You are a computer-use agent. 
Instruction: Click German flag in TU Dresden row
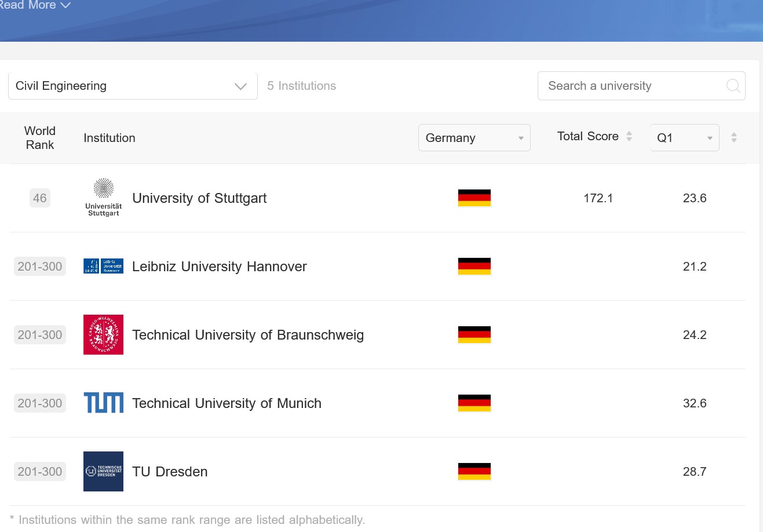474,471
